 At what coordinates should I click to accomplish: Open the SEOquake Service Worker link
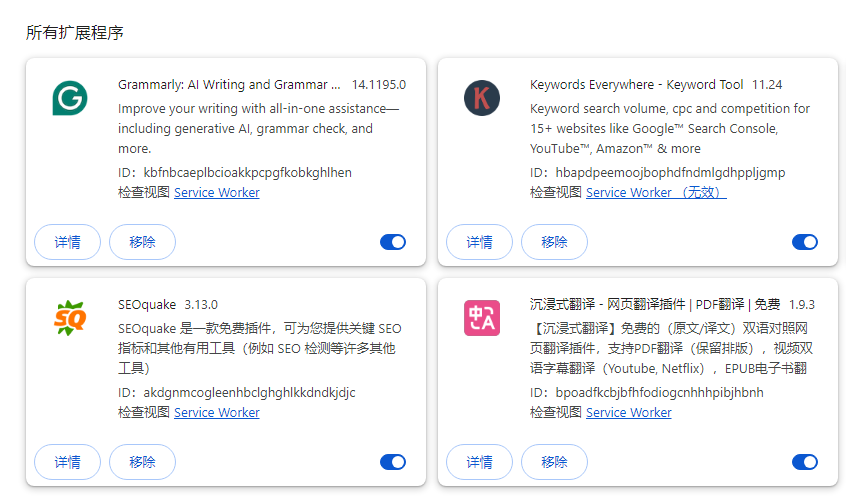coord(217,413)
